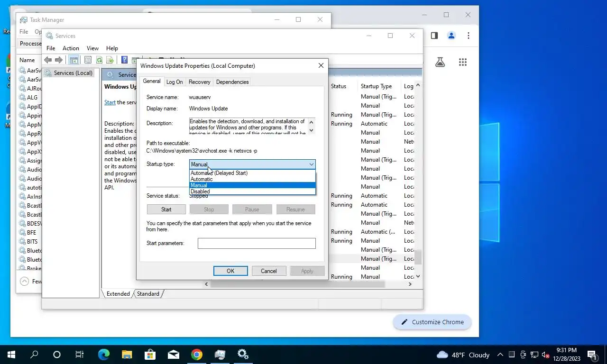
Task: Switch to the General tab
Action: 152,82
